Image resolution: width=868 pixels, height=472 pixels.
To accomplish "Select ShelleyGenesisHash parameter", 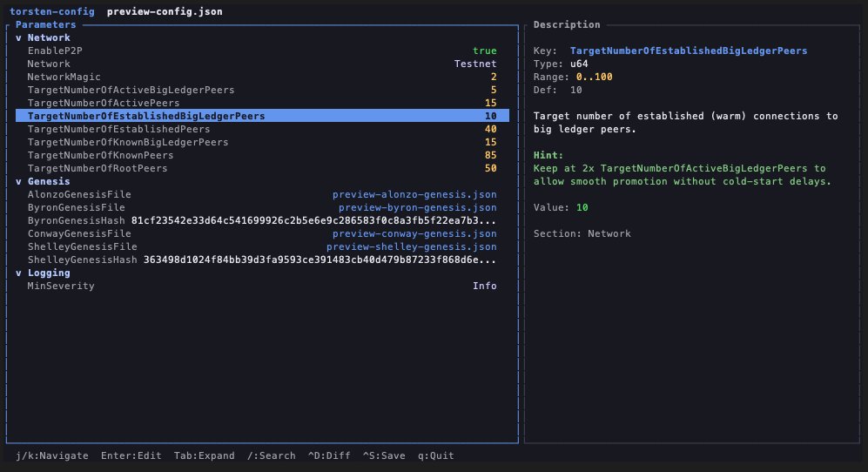I will click(262, 260).
